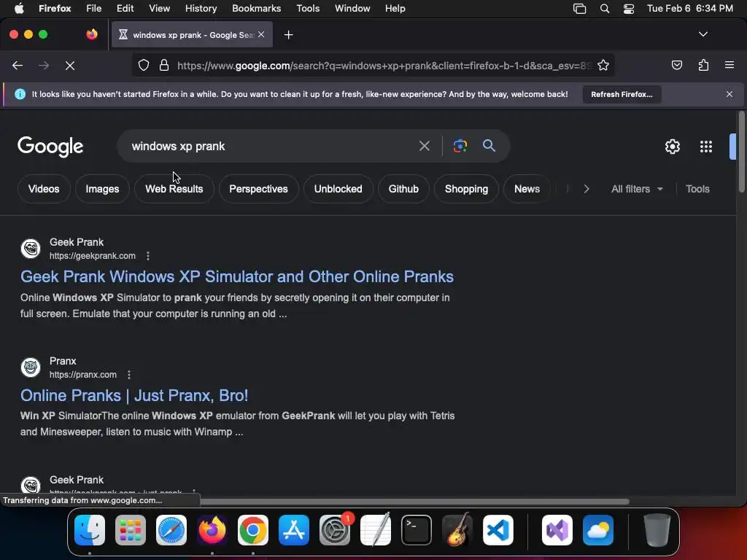Open the App Store from Dock
Screen dimensions: 747x560
(294, 530)
